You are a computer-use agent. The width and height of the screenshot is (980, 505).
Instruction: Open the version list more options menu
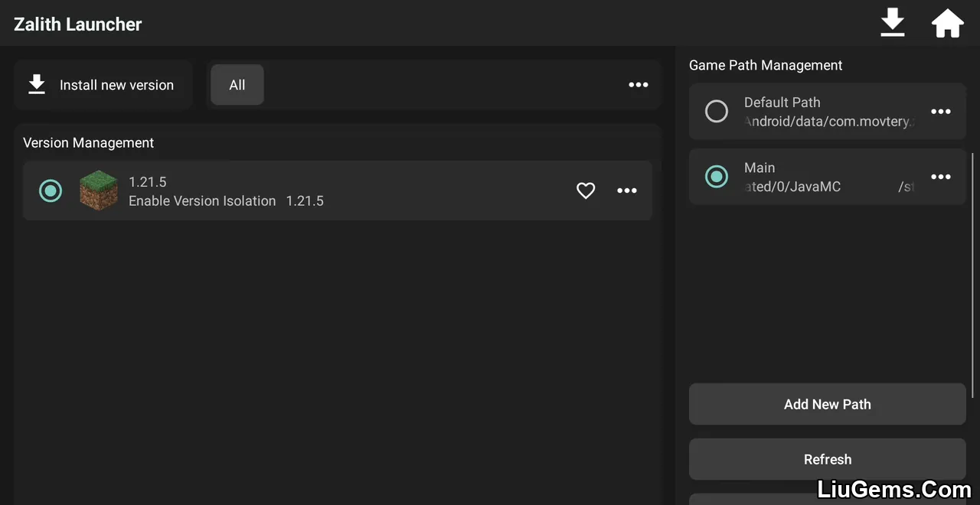click(639, 85)
